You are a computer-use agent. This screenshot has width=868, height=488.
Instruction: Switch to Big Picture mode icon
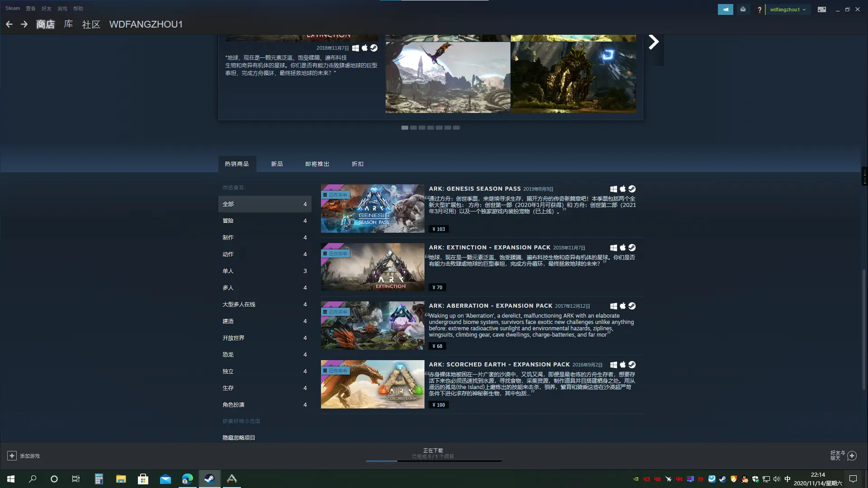822,9
